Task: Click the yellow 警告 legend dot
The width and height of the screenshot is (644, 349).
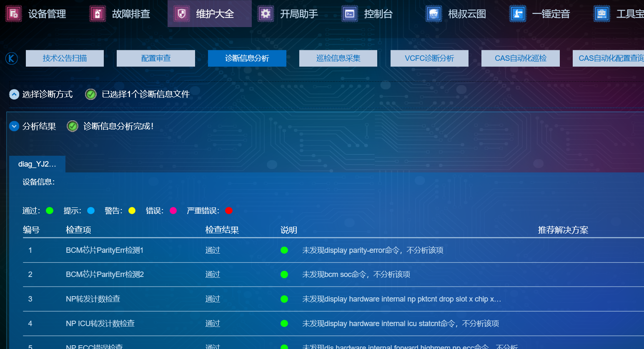Action: tap(132, 211)
